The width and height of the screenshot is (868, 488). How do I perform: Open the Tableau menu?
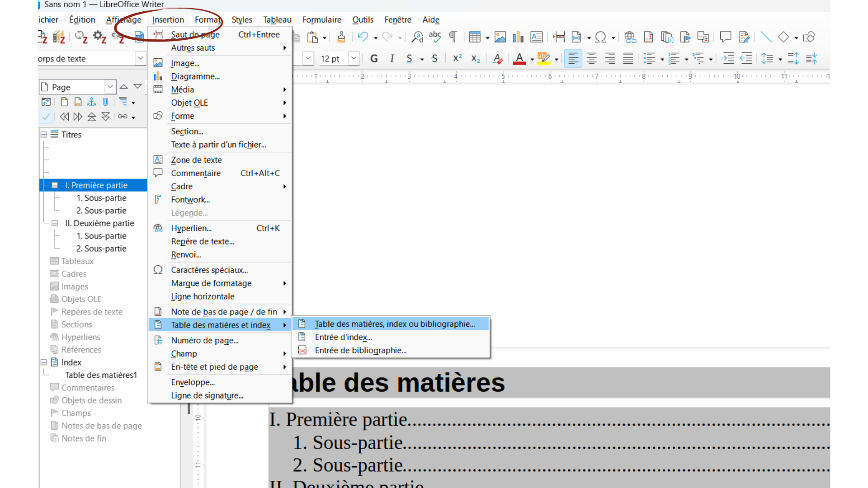pos(277,19)
